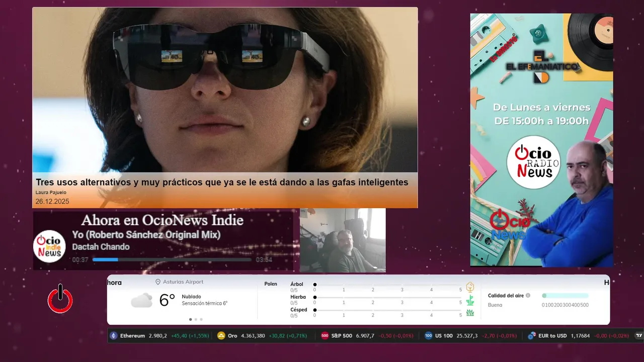Viewport: 644px width, 362px height.
Task: Click the author name Laura Pajuelo
Action: tap(51, 193)
